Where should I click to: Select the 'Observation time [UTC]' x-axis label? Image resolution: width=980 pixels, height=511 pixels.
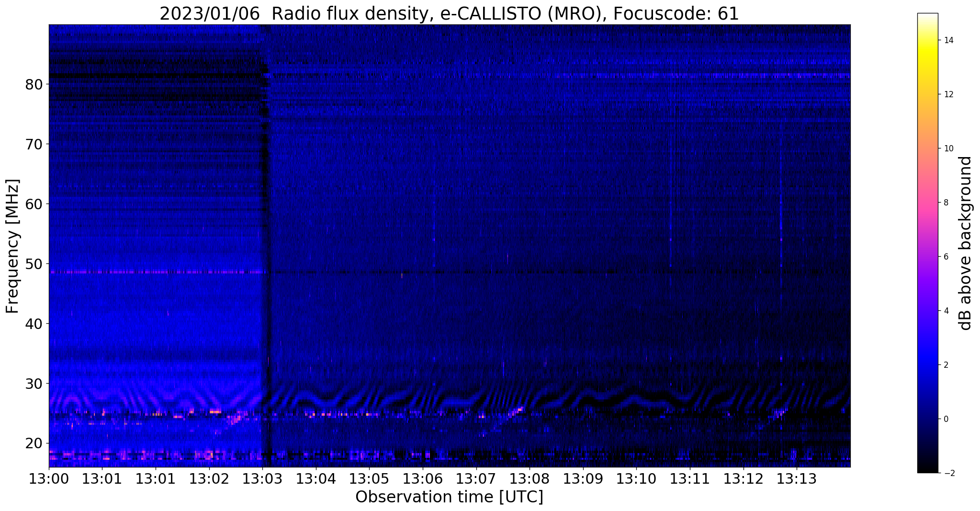[x=449, y=497]
